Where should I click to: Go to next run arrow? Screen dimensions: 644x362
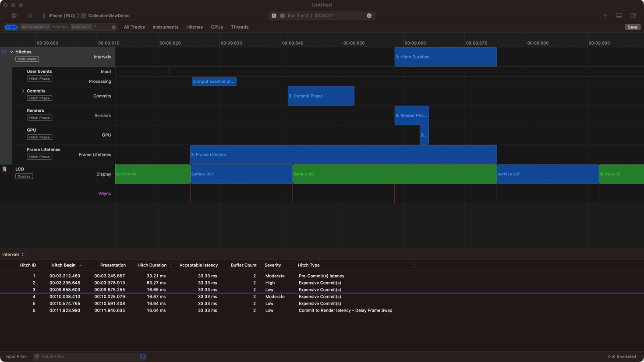click(x=283, y=16)
